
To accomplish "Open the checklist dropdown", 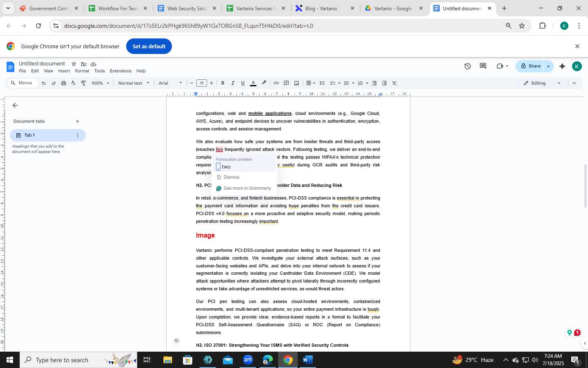I will coord(335,83).
